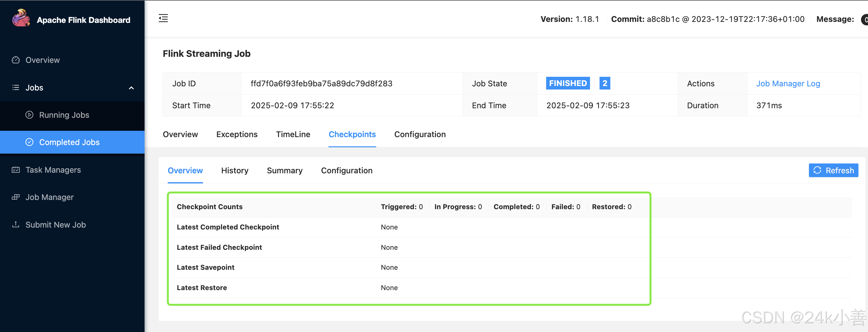868x332 pixels.
Task: Click None value for Latest Restore
Action: pyautogui.click(x=389, y=288)
